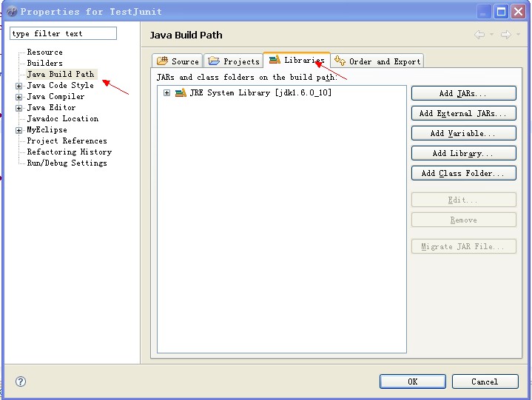Select Javadoc Location tree item
The image size is (532, 400).
pos(63,118)
